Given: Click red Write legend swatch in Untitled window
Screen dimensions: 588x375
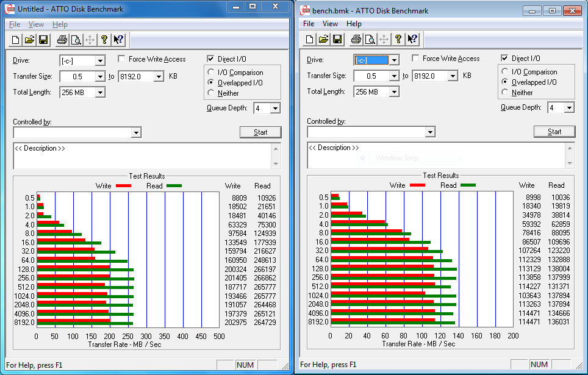Looking at the screenshot, I should coord(123,185).
